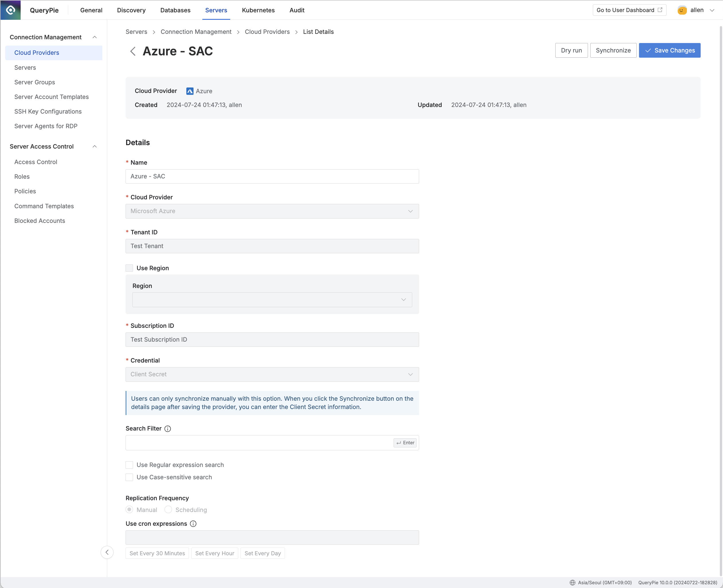Switch to the Databases tab
This screenshot has height=588, width=723.
(x=175, y=10)
